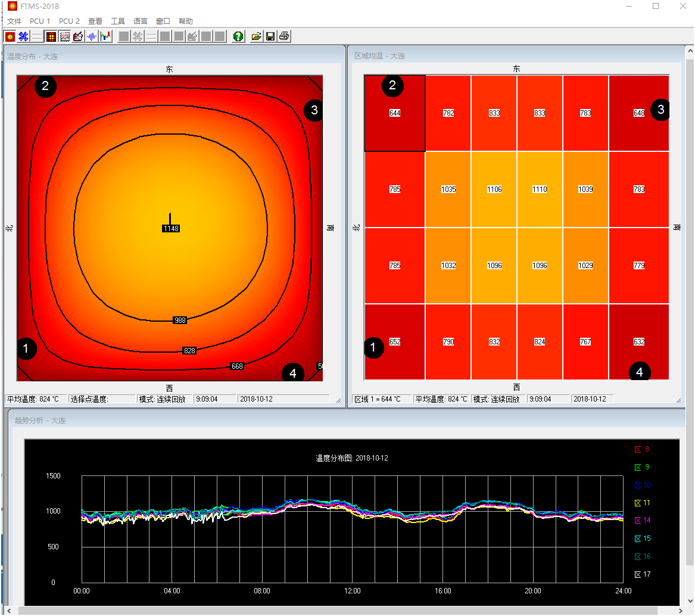Viewport: 695px width, 616px height.
Task: Click the greyed-out cross-pattern toolbar icon
Action: pyautogui.click(x=138, y=36)
